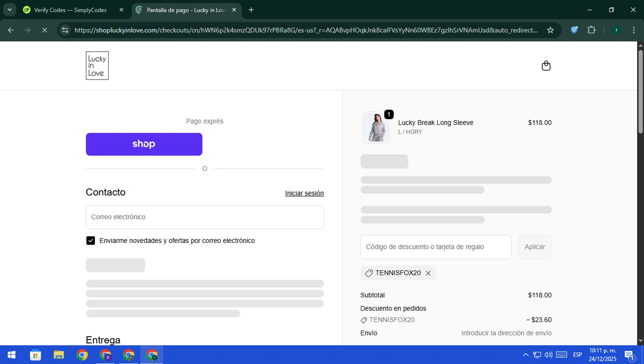Change ESP input language

pyautogui.click(x=577, y=355)
